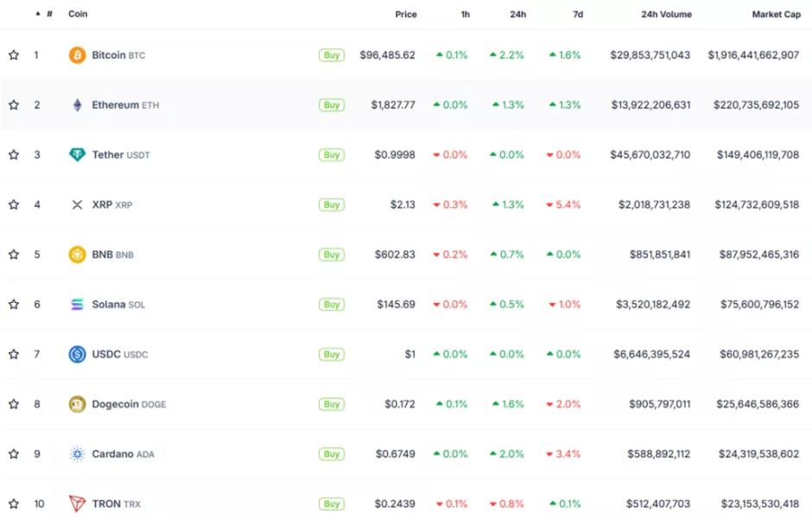Sort coins by Price column header

pos(405,15)
